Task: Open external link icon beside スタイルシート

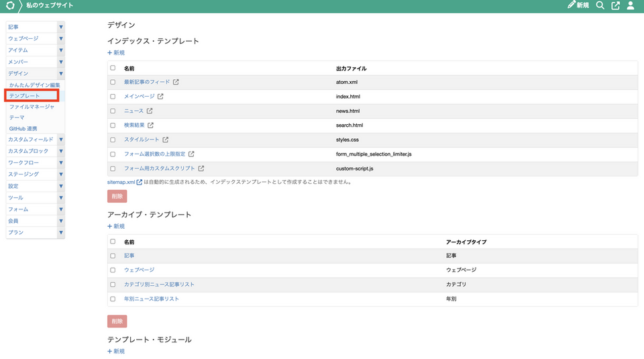Action: click(166, 140)
